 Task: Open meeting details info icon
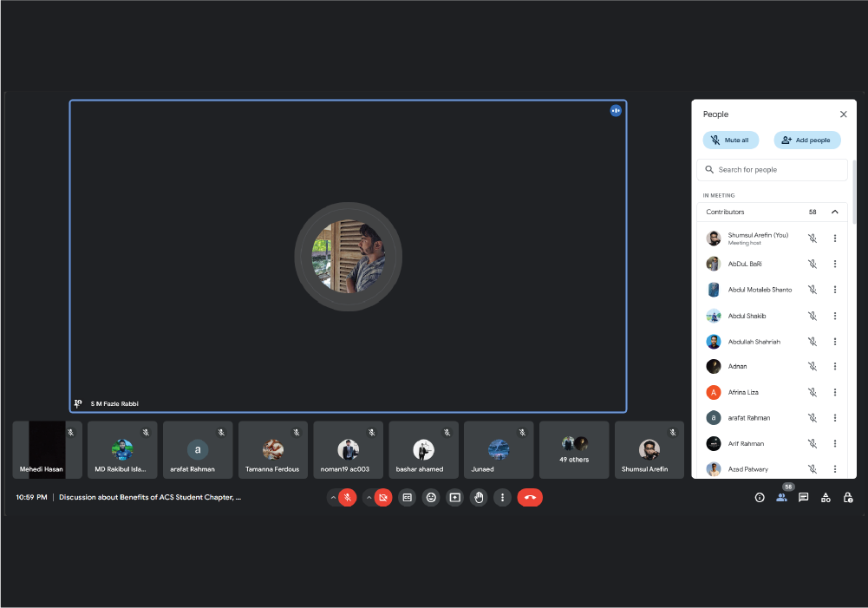click(760, 498)
